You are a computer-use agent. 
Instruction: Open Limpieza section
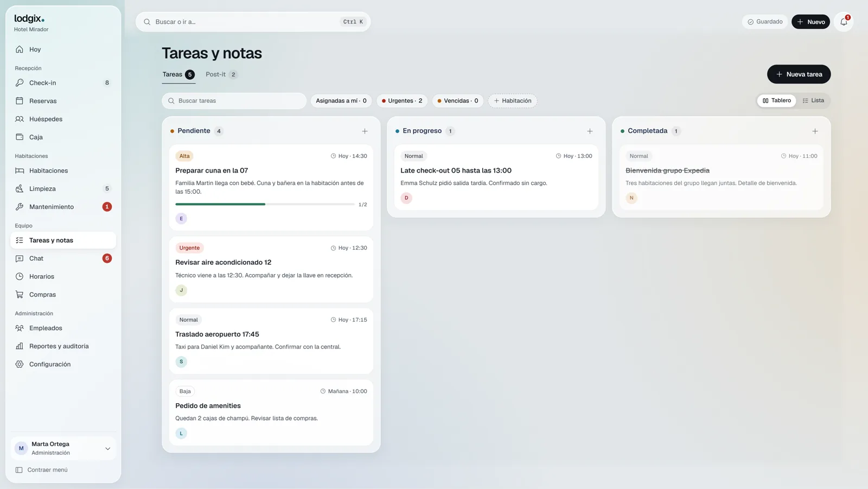pos(63,188)
